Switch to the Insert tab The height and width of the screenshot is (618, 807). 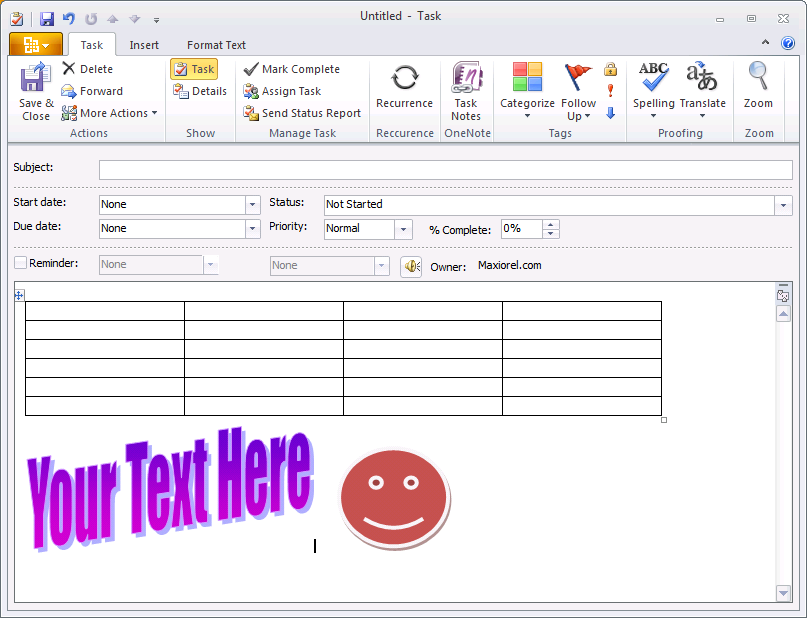[144, 45]
